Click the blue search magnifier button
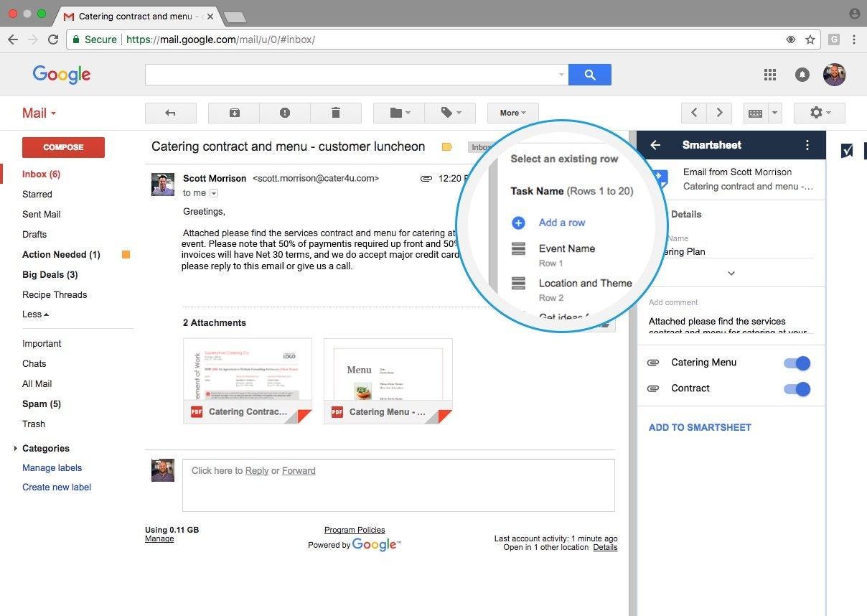The height and width of the screenshot is (616, 867). (x=590, y=75)
